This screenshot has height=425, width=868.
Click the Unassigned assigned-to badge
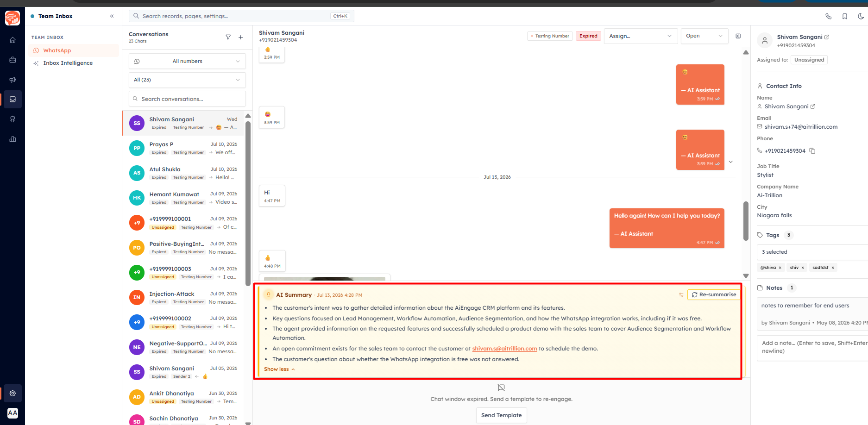click(x=809, y=60)
